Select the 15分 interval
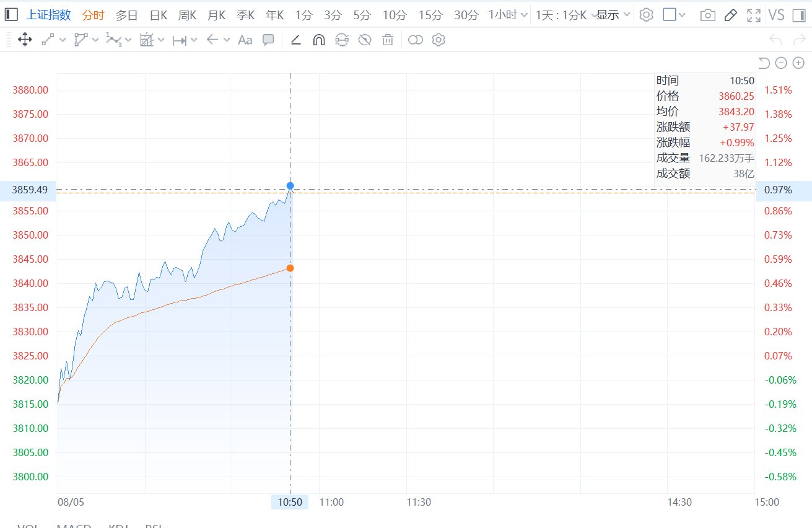The image size is (812, 528). click(x=430, y=15)
